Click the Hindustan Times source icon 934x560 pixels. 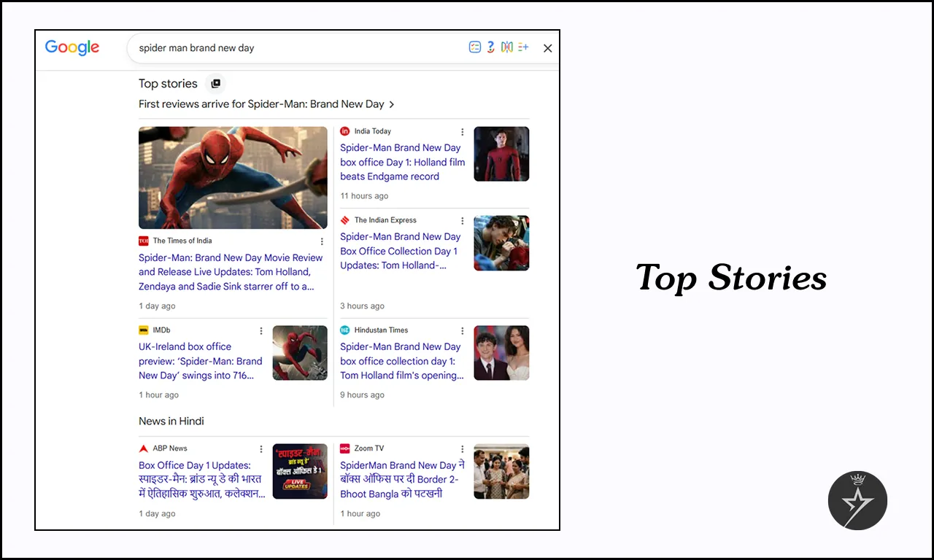(345, 330)
